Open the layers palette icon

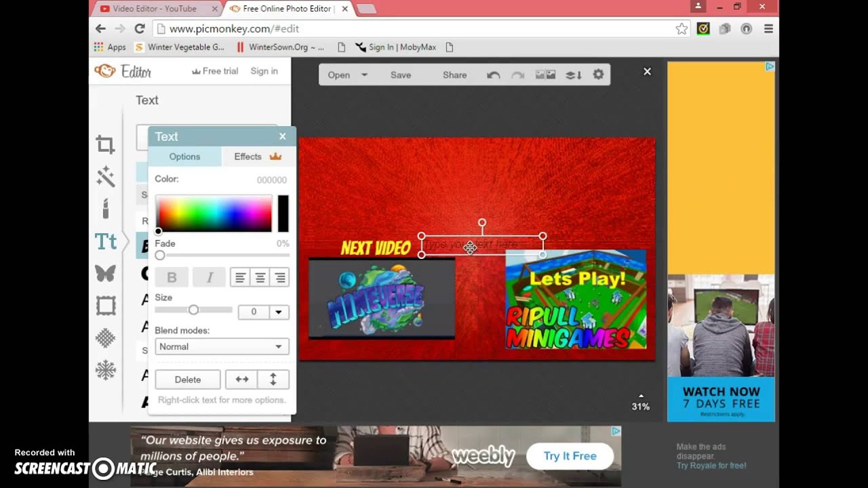tap(574, 75)
